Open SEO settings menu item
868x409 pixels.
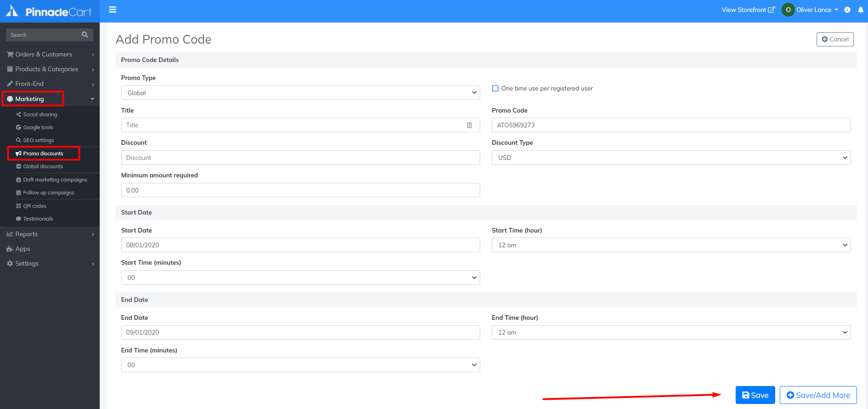39,140
